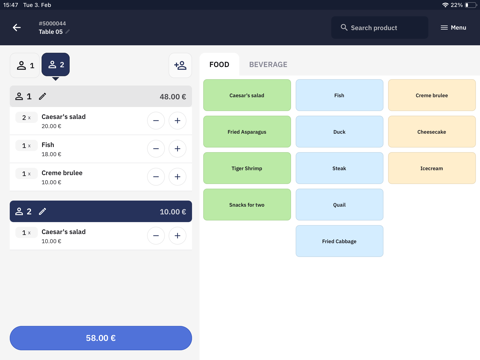Click 1 x quantity on Fish row
The image size is (480, 360).
click(x=26, y=145)
